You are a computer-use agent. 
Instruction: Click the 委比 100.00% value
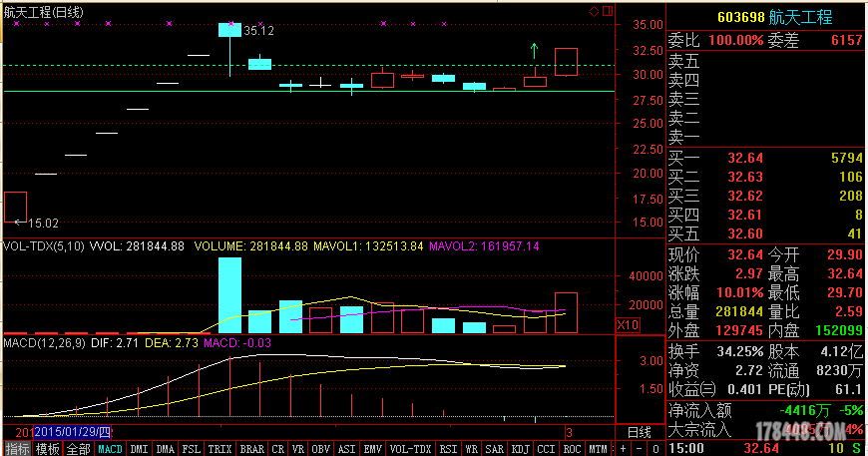(735, 40)
